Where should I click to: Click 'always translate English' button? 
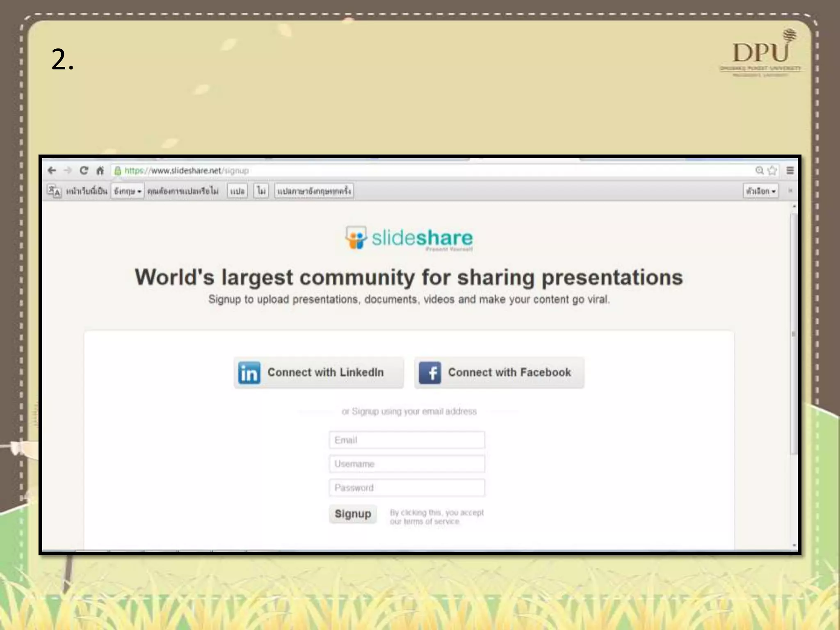click(314, 191)
